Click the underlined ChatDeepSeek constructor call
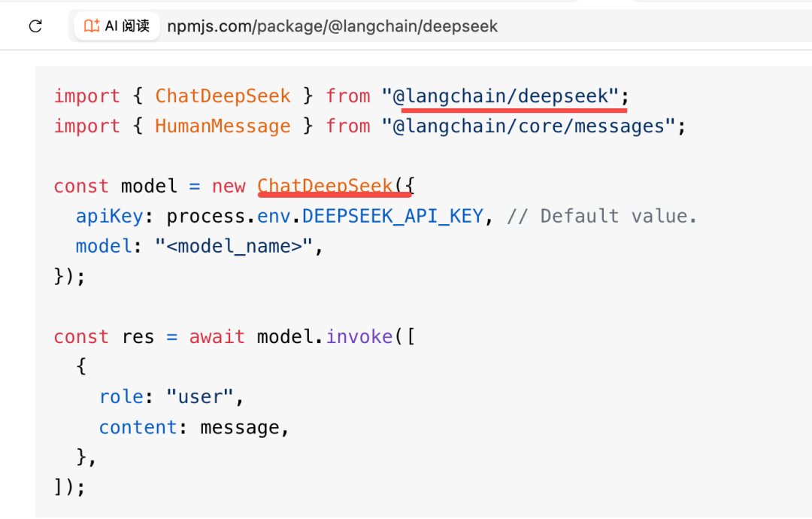Screen dimensions: 812x519 click(325, 186)
